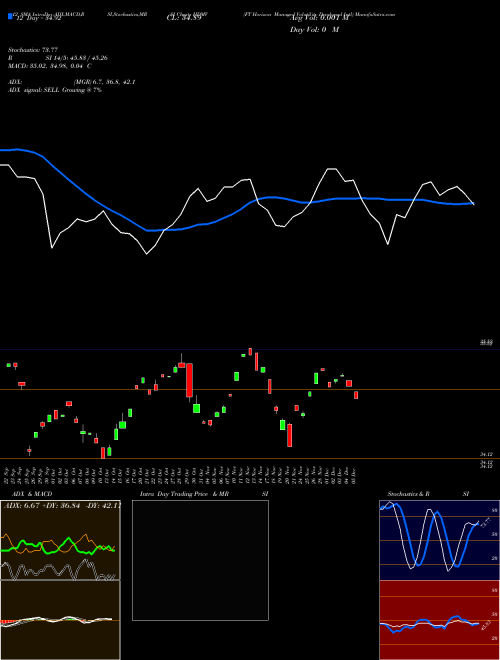This screenshot has height=660, width=500.
Task: Open the red RSI chart panel
Action: pos(439,620)
